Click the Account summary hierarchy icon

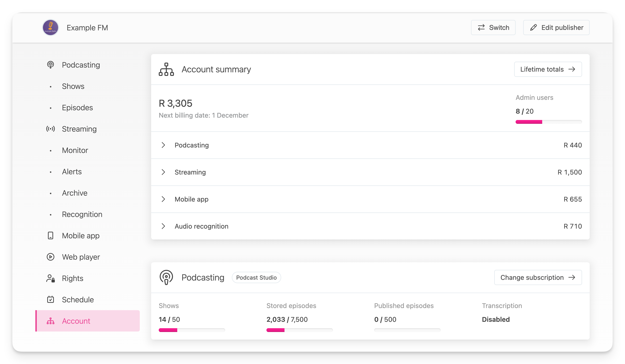click(166, 69)
